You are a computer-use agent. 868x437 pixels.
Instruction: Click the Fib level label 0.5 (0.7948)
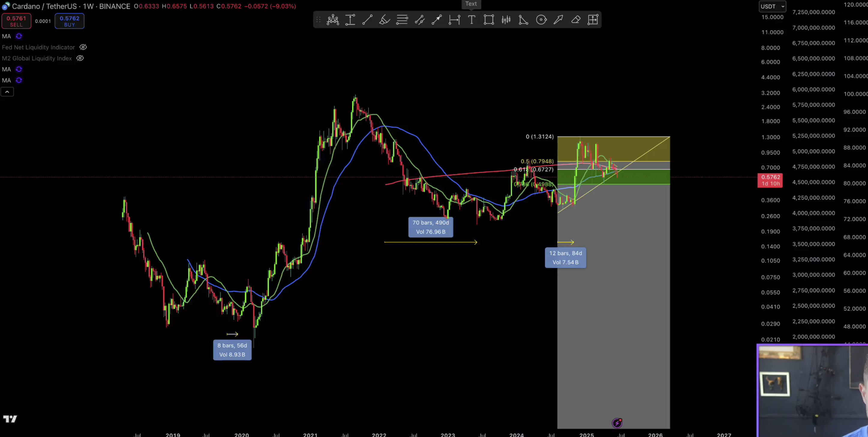coord(537,161)
